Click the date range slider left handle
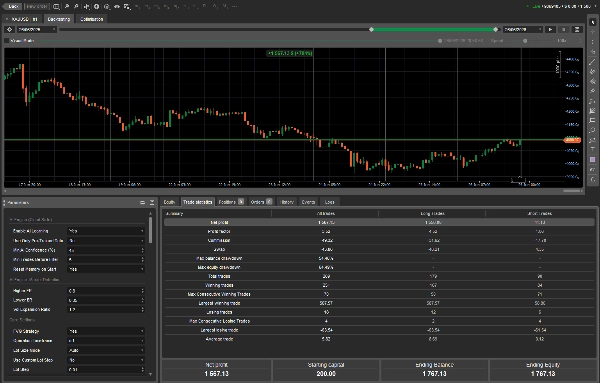The image size is (600, 383). click(371, 29)
